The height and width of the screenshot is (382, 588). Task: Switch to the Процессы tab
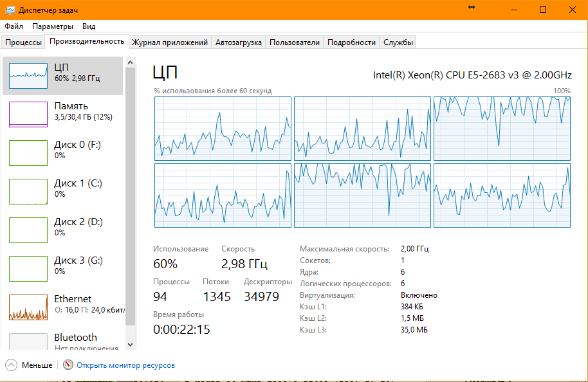24,42
